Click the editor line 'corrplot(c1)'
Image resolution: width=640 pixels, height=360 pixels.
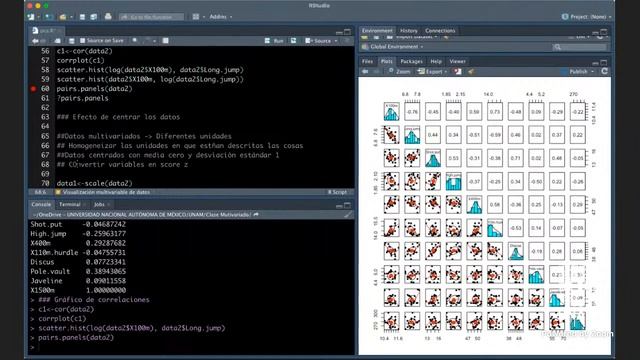pyautogui.click(x=80, y=60)
